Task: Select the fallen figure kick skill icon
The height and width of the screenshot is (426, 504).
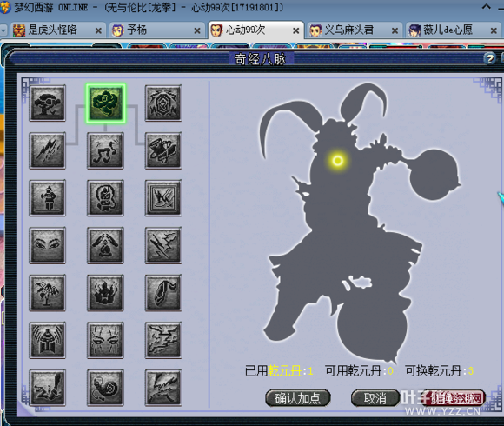Action: [x=47, y=388]
